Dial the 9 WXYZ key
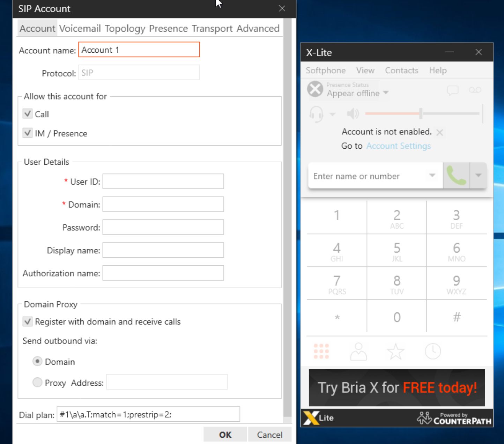Screen dimensions: 504x444 tap(457, 283)
